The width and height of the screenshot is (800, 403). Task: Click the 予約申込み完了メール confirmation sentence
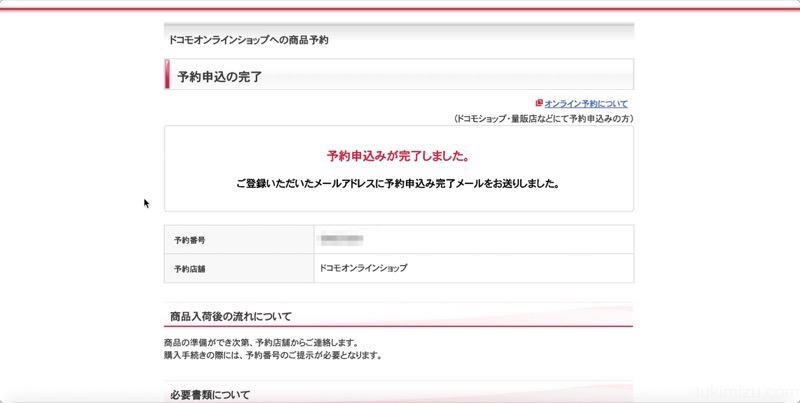[x=398, y=184]
